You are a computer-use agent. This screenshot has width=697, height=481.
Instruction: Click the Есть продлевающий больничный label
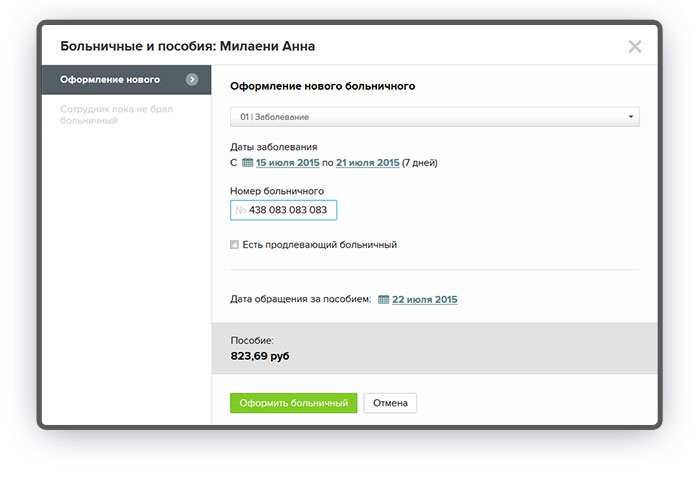319,244
